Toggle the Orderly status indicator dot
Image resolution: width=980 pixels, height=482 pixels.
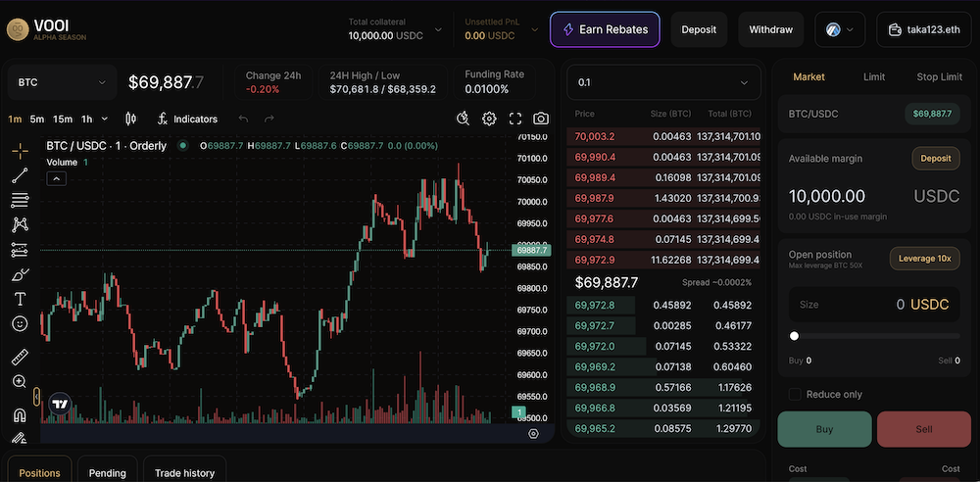coord(182,146)
